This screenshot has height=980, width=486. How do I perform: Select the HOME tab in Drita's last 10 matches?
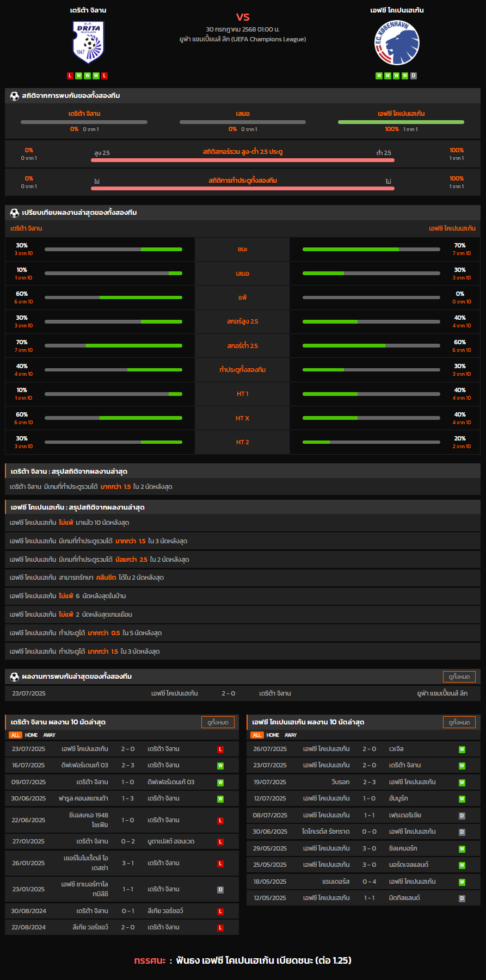pyautogui.click(x=32, y=735)
